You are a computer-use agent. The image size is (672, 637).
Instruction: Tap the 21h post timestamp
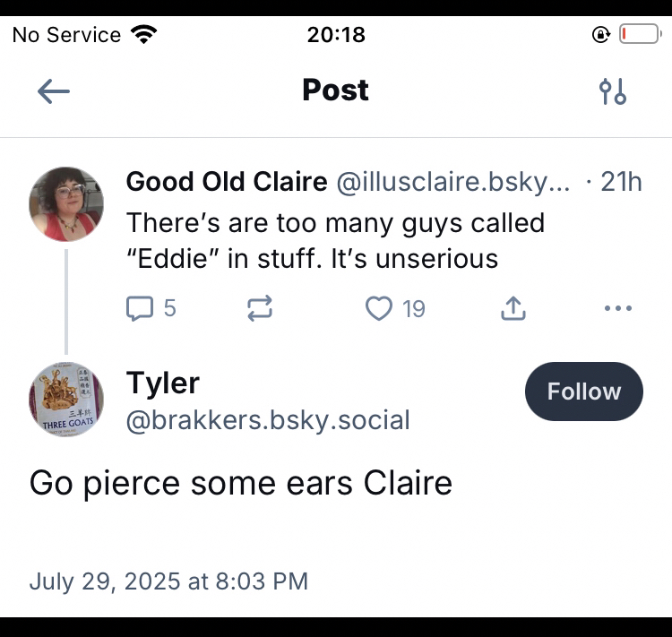[x=621, y=182]
